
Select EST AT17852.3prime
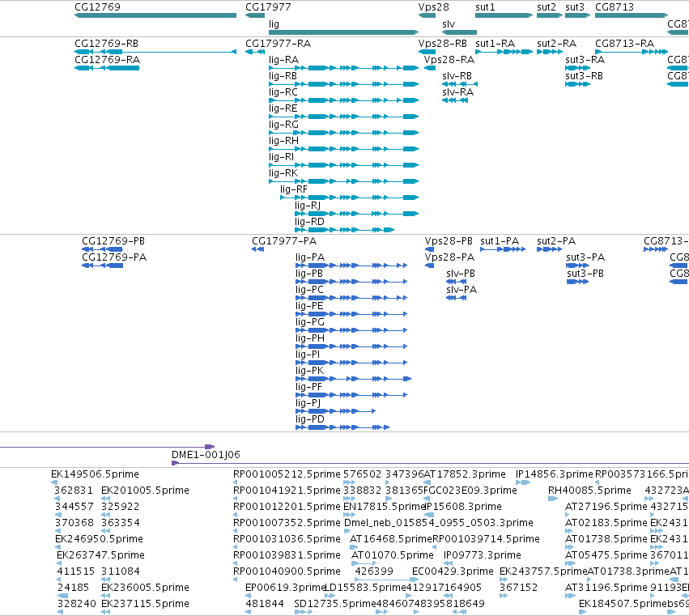pos(426,482)
